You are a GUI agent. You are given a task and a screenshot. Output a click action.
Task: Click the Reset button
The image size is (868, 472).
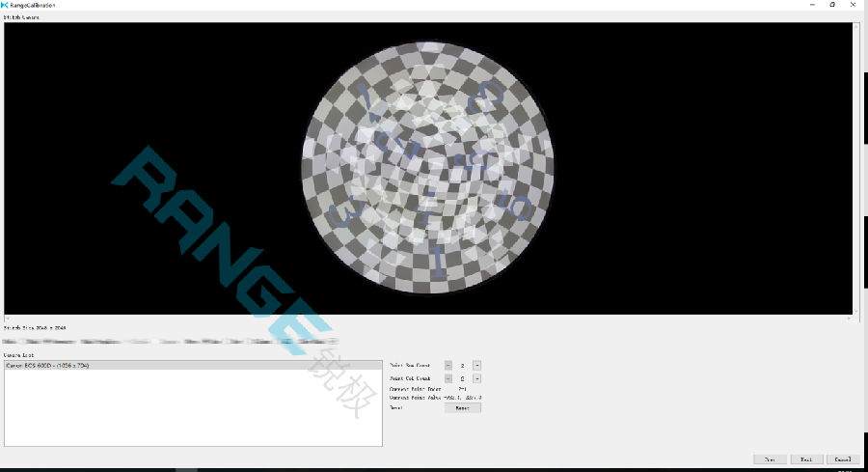tap(462, 407)
